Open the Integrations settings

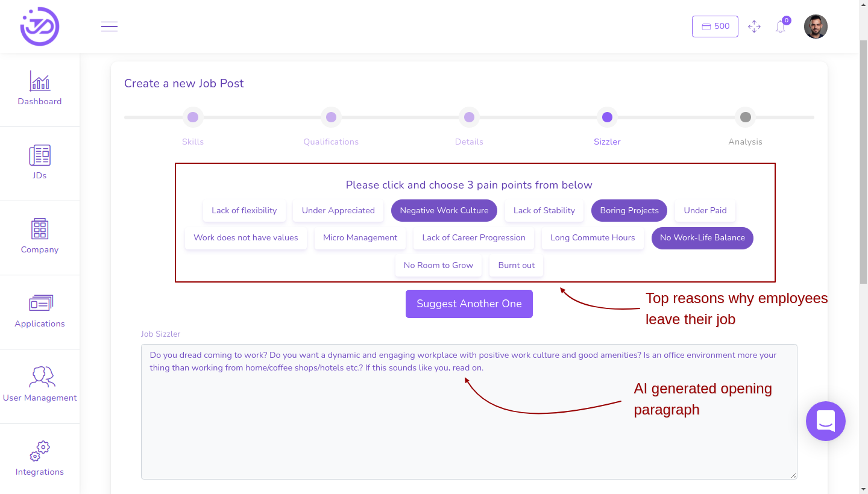pos(39,458)
